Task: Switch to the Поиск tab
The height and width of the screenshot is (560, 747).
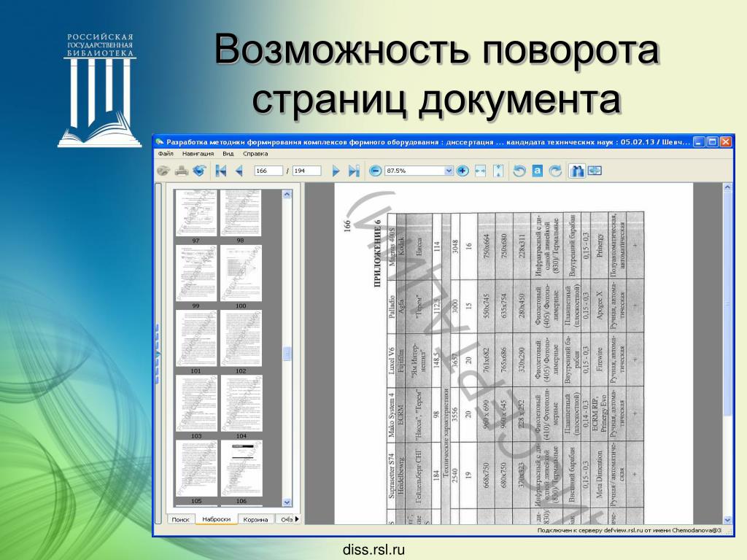Action: (x=181, y=519)
